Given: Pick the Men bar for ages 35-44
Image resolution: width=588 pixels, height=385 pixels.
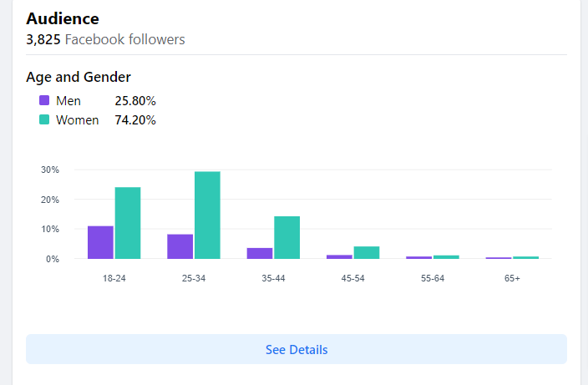Looking at the screenshot, I should tap(260, 253).
